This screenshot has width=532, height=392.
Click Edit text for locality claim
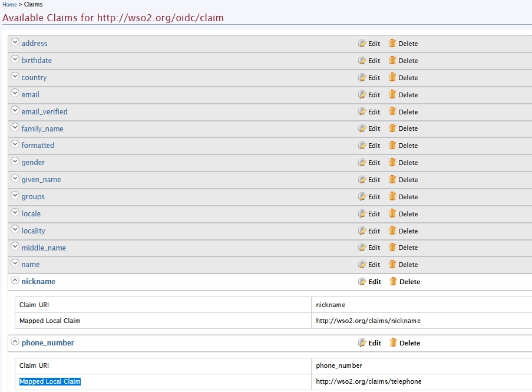(374, 231)
